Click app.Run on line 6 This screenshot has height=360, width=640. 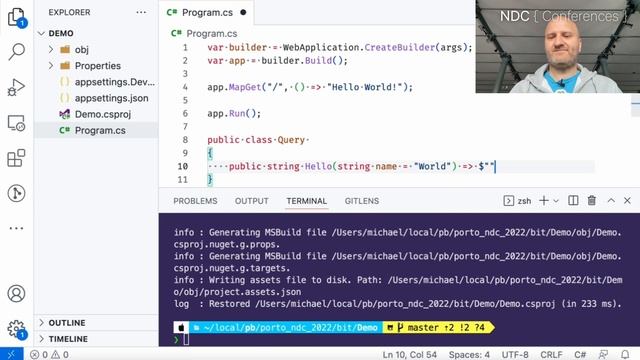pos(226,113)
